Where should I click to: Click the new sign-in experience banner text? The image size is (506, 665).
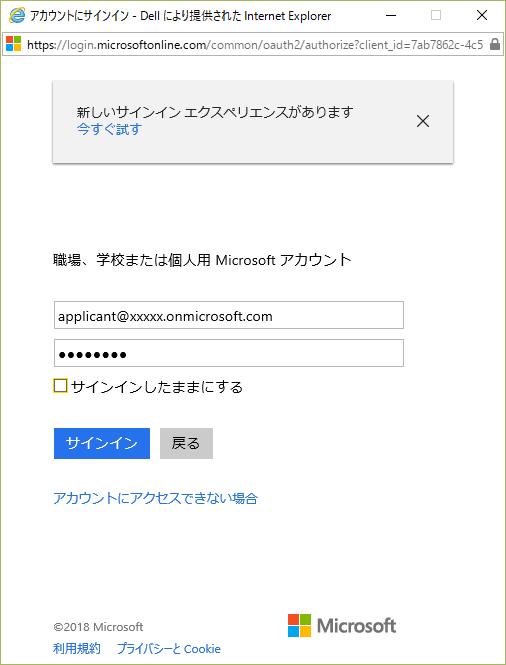[x=215, y=112]
